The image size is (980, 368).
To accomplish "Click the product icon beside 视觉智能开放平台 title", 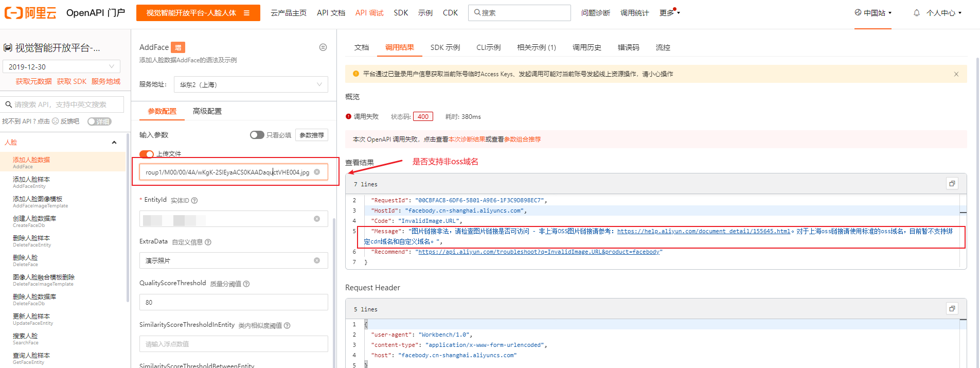I will 8,48.
